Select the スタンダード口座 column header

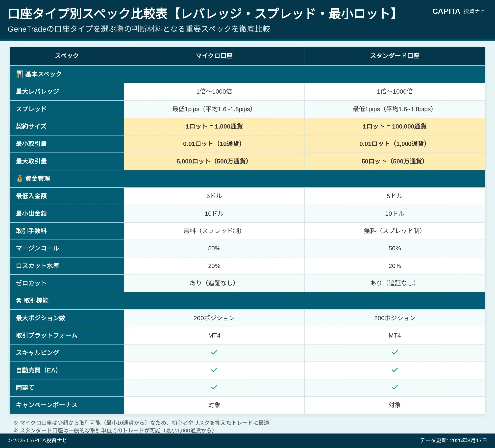[395, 56]
